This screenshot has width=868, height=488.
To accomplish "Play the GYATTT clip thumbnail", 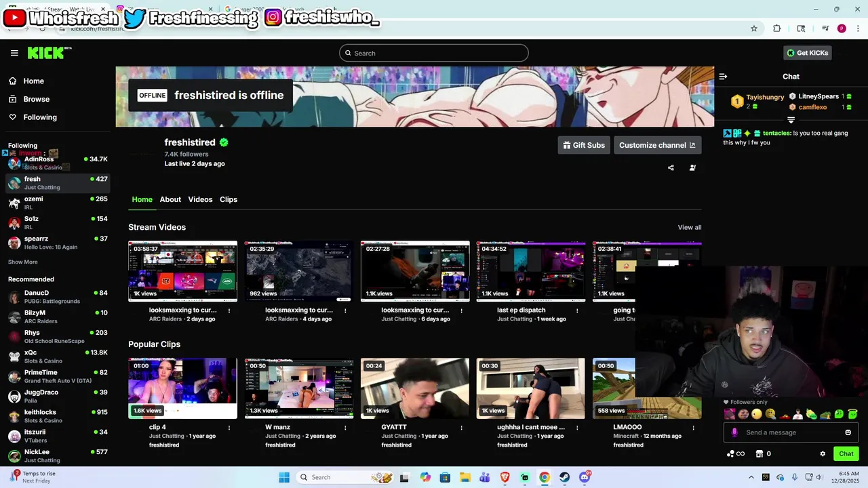I will (415, 388).
